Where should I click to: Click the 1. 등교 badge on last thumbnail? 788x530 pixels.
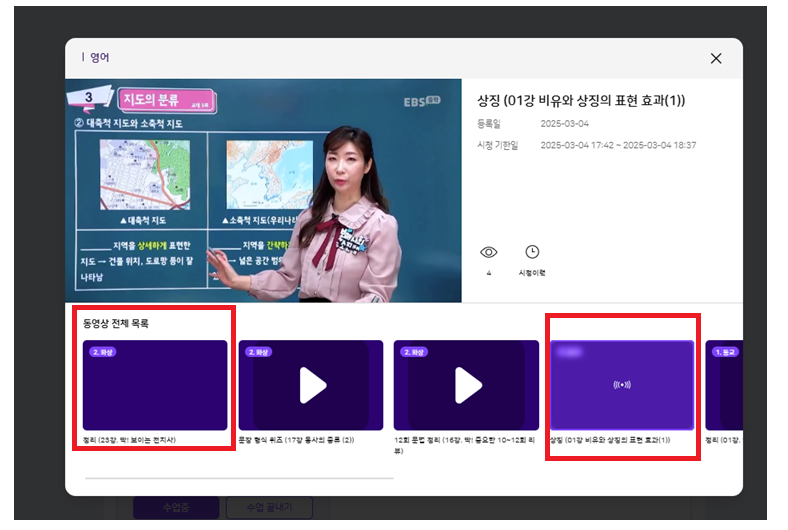point(723,352)
